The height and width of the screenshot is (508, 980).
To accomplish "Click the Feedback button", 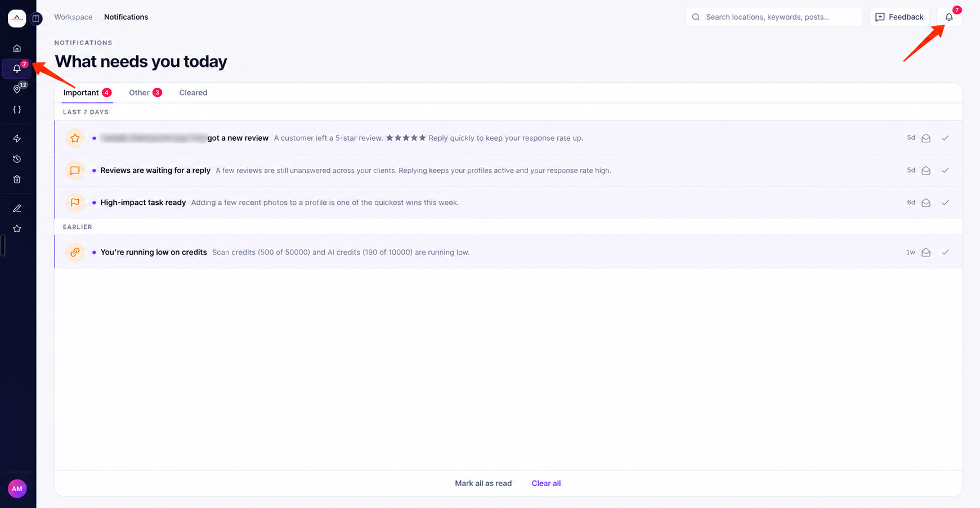I will point(900,17).
